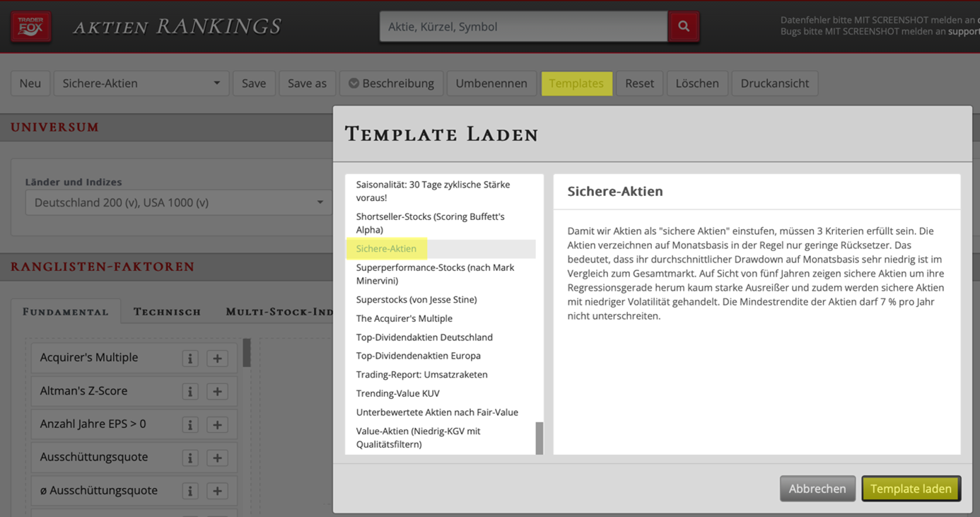Choose Top-Dividendenaktien Deutschland template
The image size is (980, 517).
point(424,337)
